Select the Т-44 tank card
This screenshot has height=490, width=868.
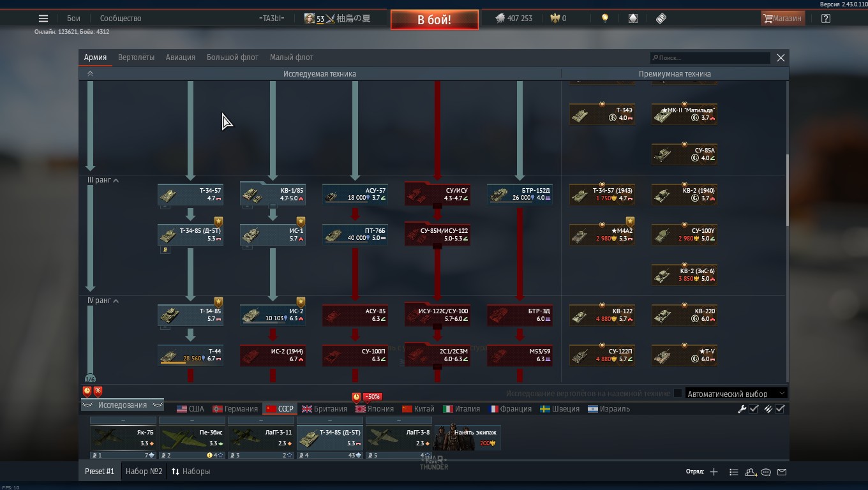coord(190,355)
